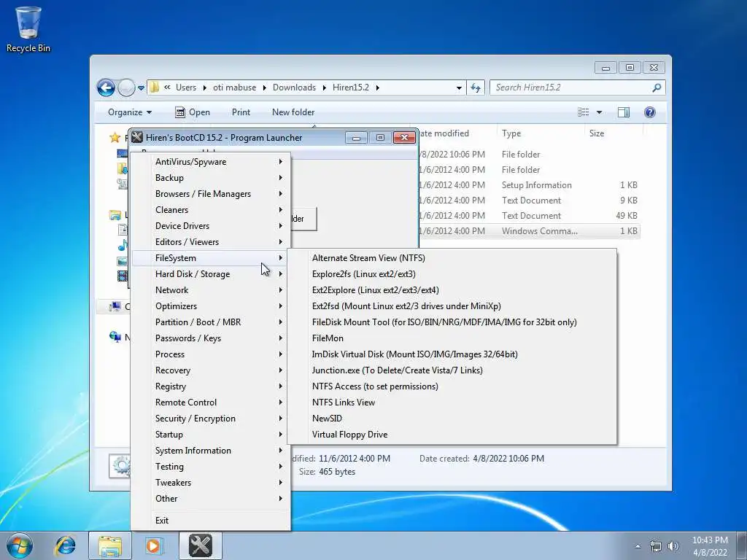Click the taskbar clock showing 10:43 PM
This screenshot has width=747, height=560.
[710, 546]
